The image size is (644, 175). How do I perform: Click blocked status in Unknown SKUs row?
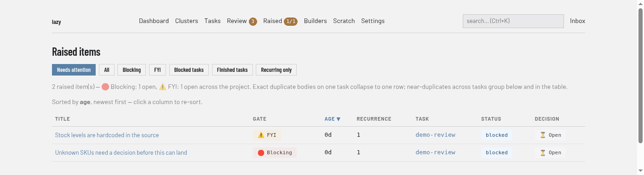(497, 152)
